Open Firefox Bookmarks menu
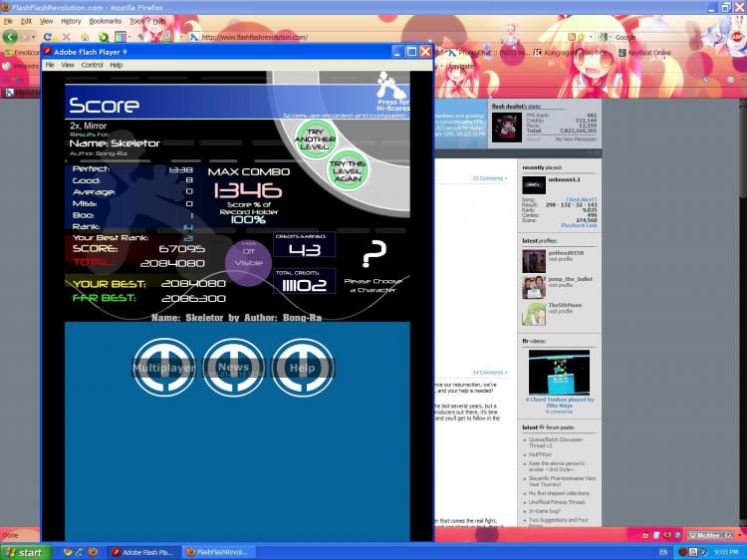The height and width of the screenshot is (560, 747). click(x=106, y=22)
